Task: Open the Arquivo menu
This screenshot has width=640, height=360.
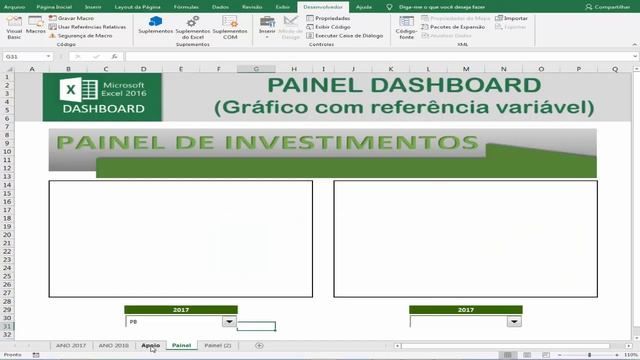Action: (x=14, y=7)
